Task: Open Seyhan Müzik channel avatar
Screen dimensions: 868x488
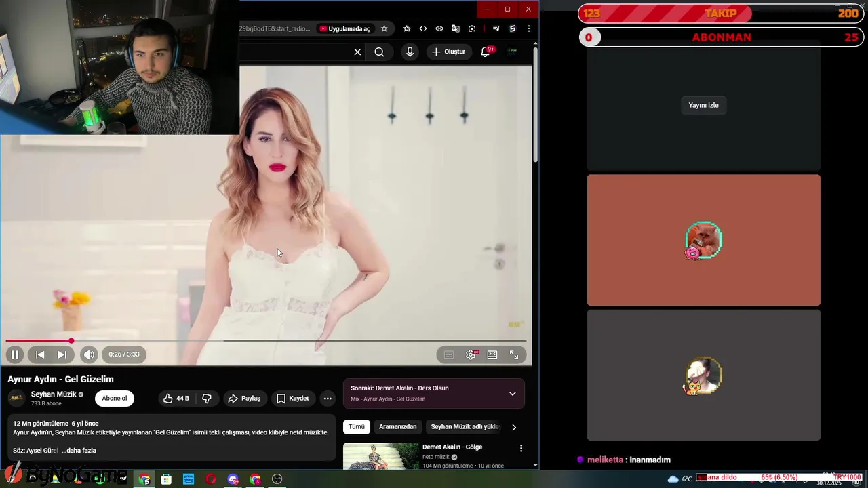Action: [x=16, y=399]
